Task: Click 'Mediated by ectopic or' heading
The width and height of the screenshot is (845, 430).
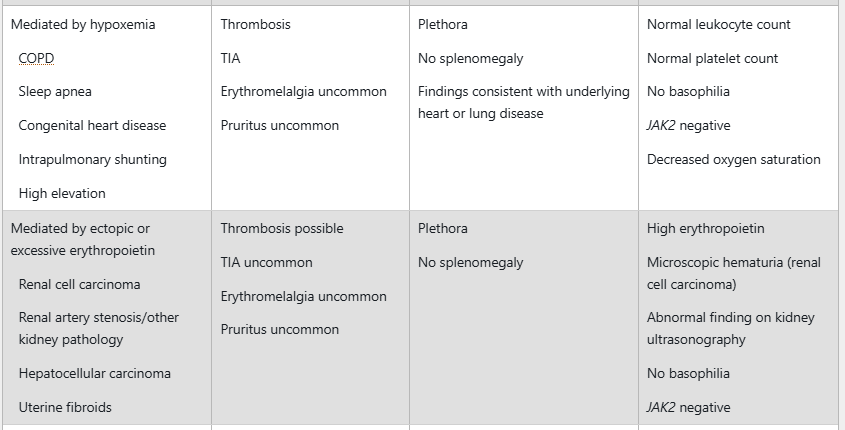Action: (x=80, y=228)
